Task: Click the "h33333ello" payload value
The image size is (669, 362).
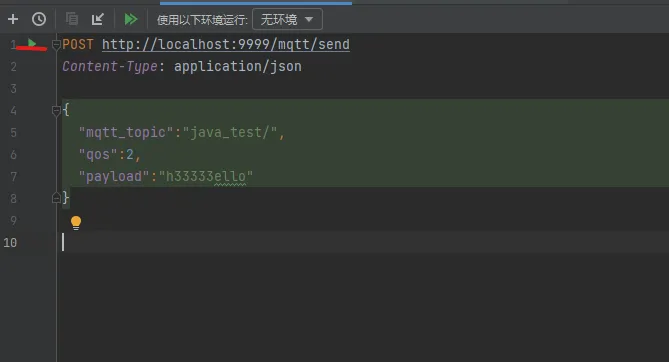Action: (206, 176)
